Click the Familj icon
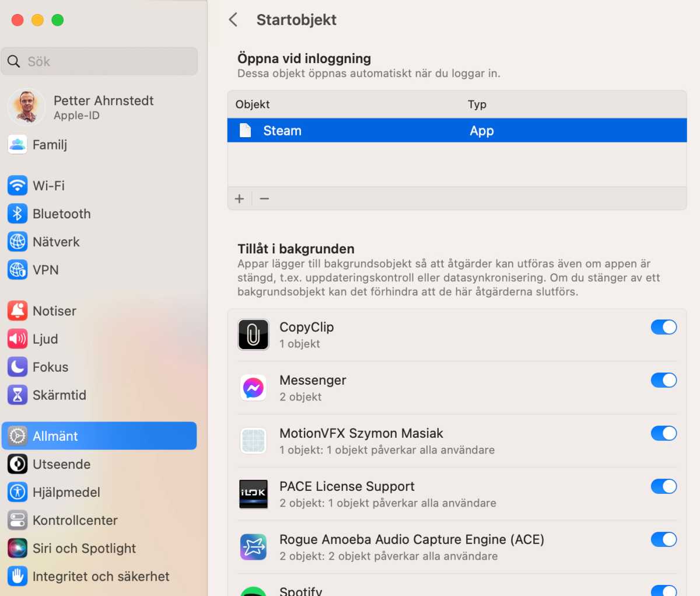 (x=17, y=144)
